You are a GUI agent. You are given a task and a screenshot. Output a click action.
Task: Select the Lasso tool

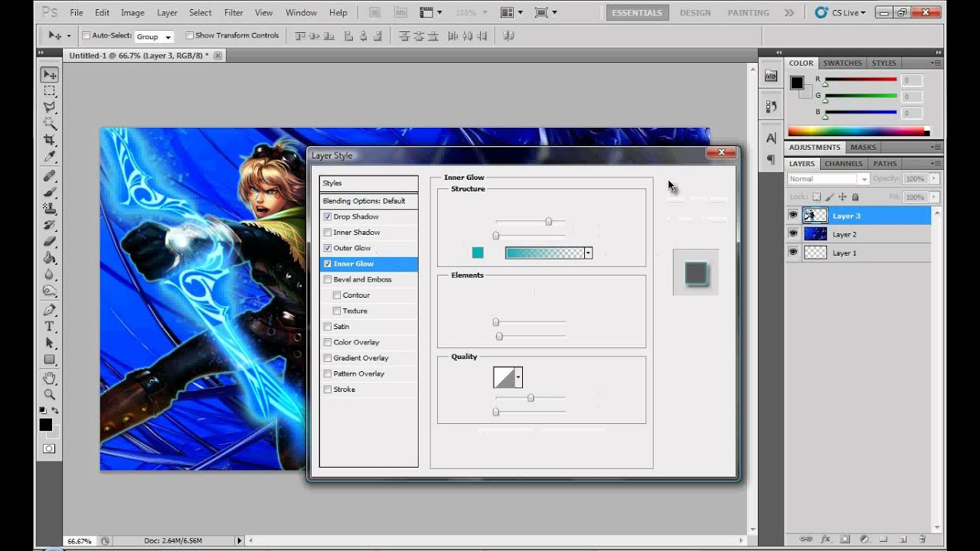click(49, 107)
